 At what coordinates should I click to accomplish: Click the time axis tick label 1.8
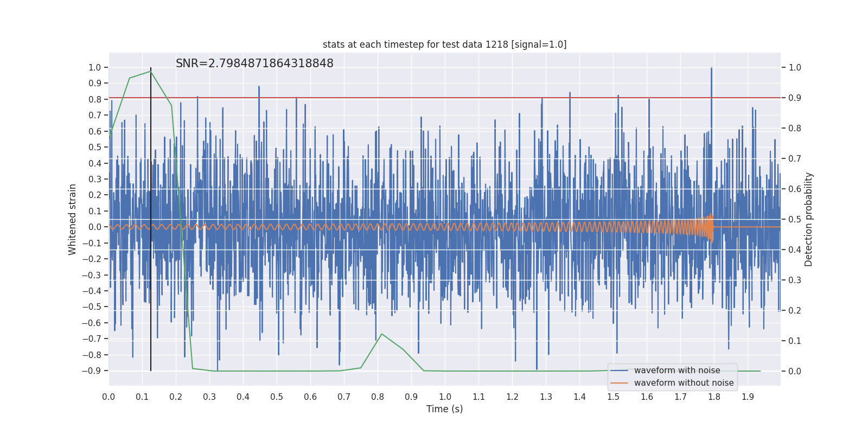(714, 397)
